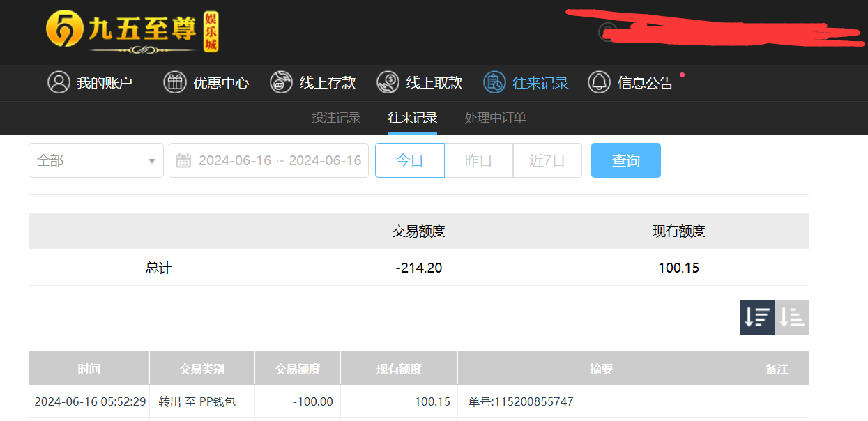Click the date range input field
Screen dimensions: 868x421
[x=279, y=160]
